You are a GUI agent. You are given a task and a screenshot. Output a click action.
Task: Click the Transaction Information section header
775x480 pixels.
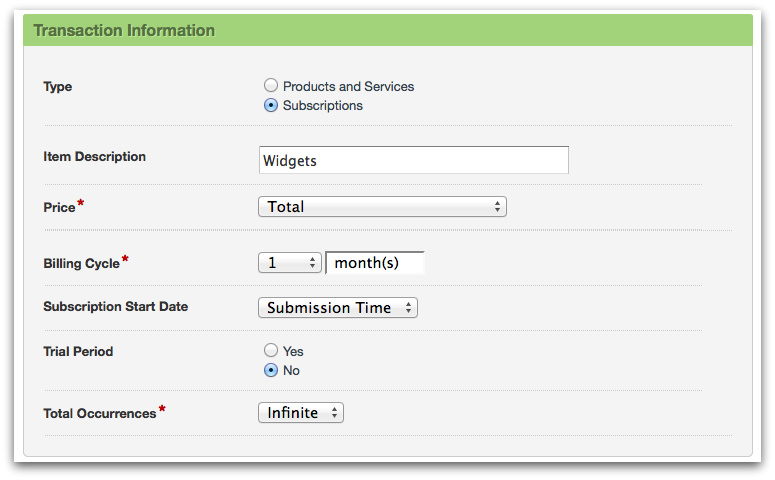pos(125,30)
